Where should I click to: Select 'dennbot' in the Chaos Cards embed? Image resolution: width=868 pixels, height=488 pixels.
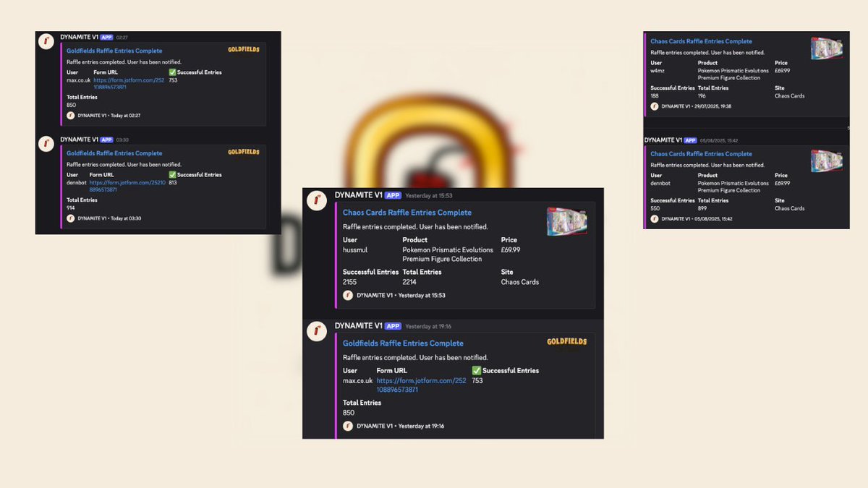pos(661,184)
